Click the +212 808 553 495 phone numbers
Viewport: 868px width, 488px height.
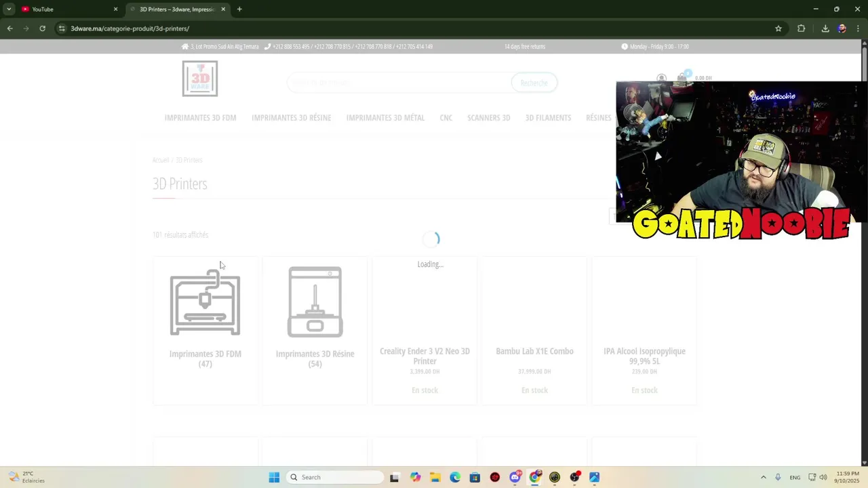[x=353, y=47]
